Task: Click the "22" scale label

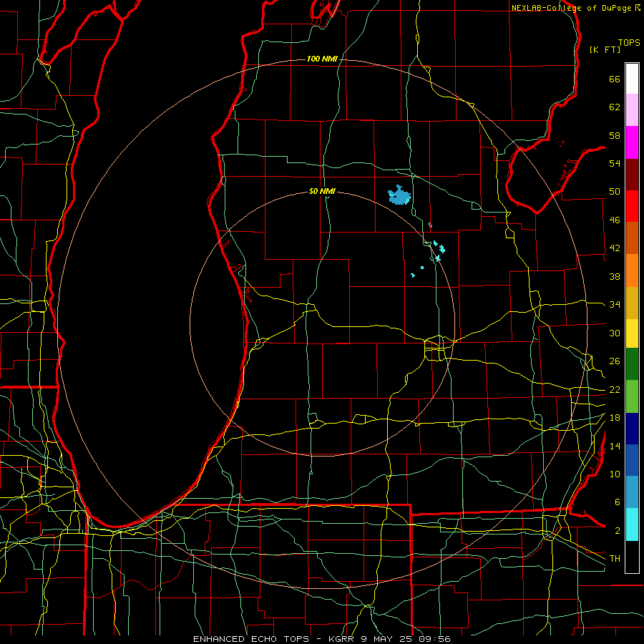Action: [615, 390]
